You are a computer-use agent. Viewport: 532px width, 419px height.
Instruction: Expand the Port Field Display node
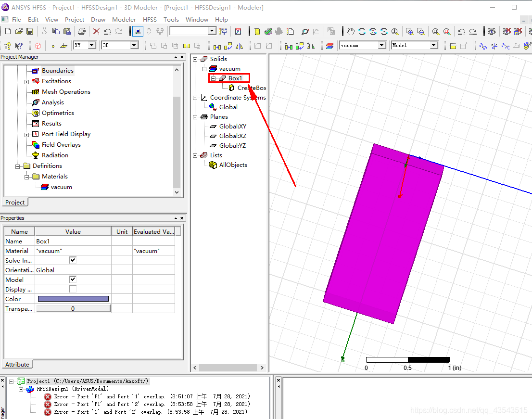(x=26, y=135)
